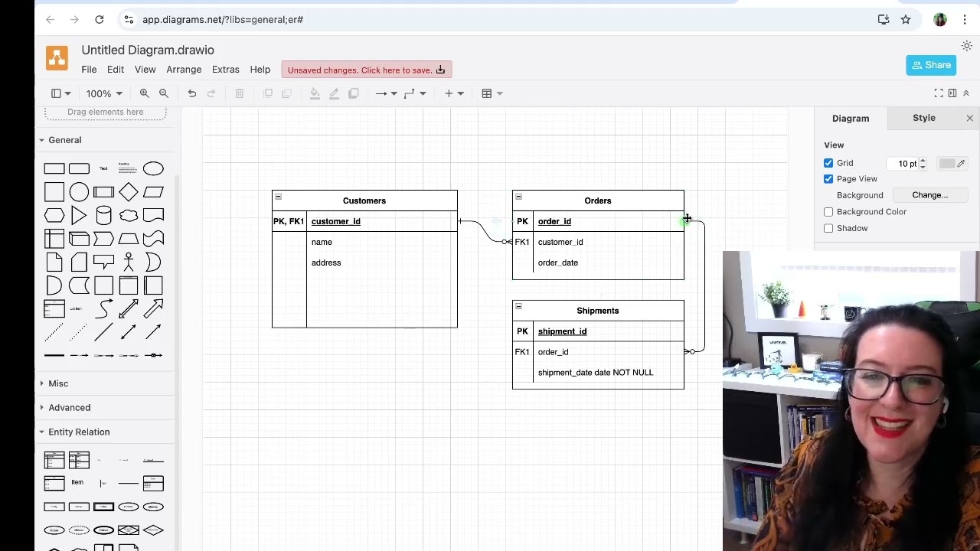
Task: Reload the page in browser
Action: coord(100,19)
